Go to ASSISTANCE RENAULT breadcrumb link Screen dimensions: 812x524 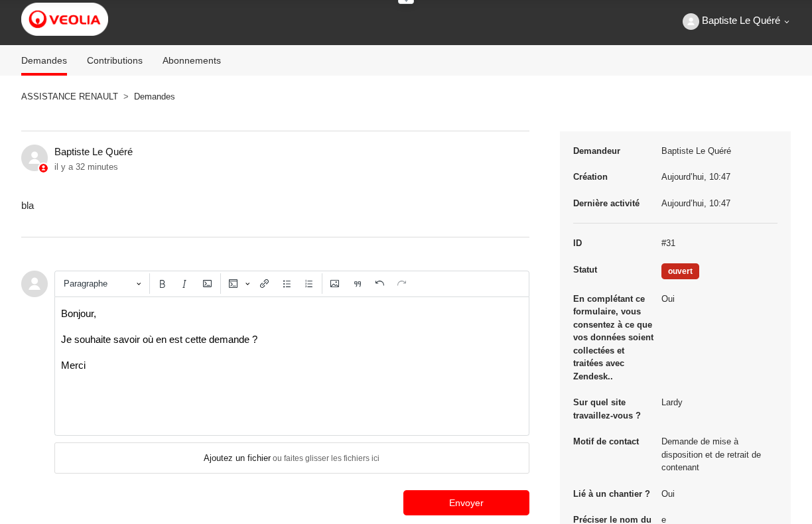click(x=70, y=96)
